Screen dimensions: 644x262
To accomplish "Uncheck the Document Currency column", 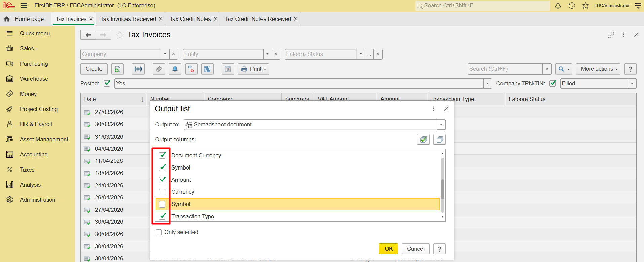I will click(x=162, y=155).
